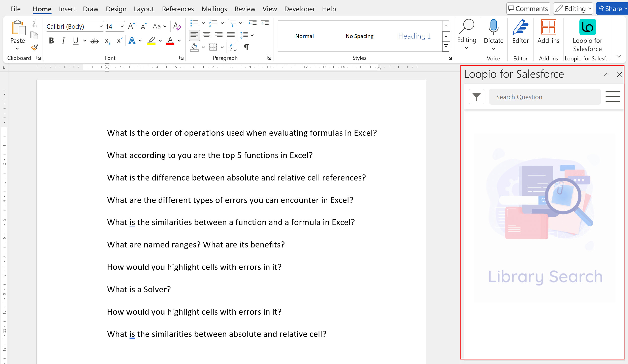The height and width of the screenshot is (364, 628).
Task: Apply subscript formatting
Action: click(108, 41)
